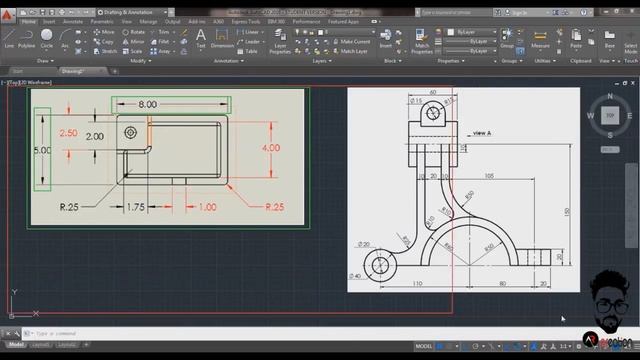The width and height of the screenshot is (640, 360).
Task: Expand the Modify panel
Action: pyautogui.click(x=140, y=61)
